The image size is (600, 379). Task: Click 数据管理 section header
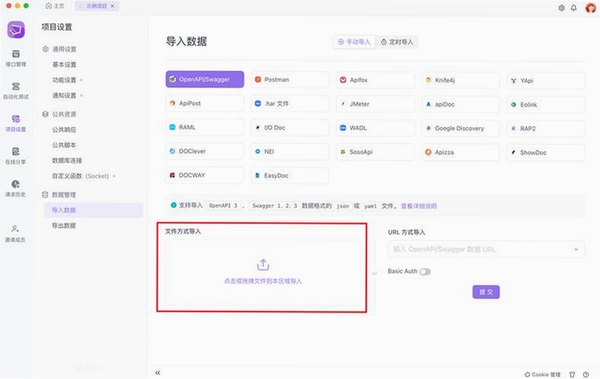pos(60,195)
